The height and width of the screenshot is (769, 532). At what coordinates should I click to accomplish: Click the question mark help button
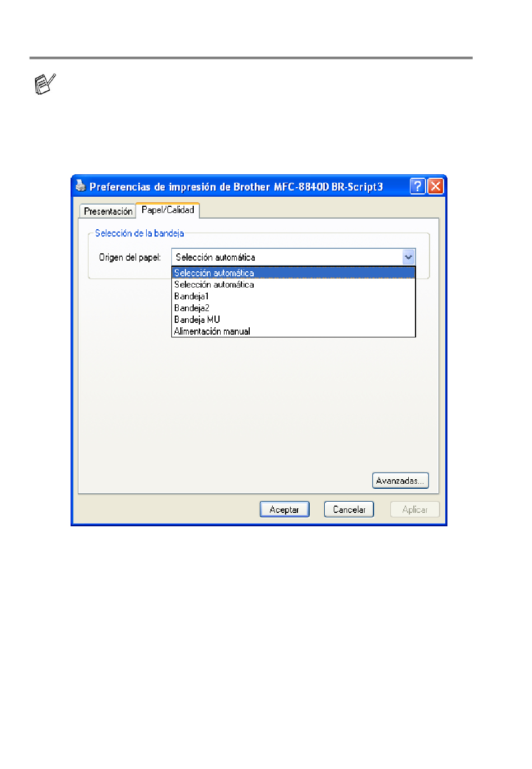click(x=418, y=186)
